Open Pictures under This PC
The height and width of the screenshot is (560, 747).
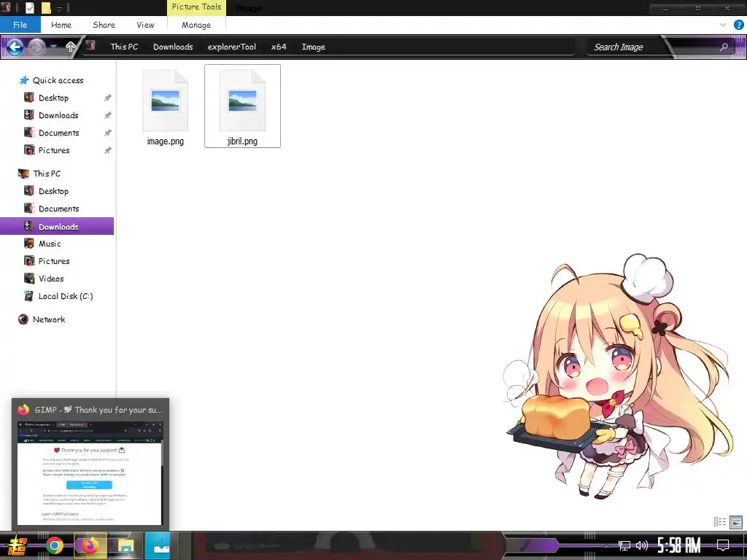click(54, 261)
